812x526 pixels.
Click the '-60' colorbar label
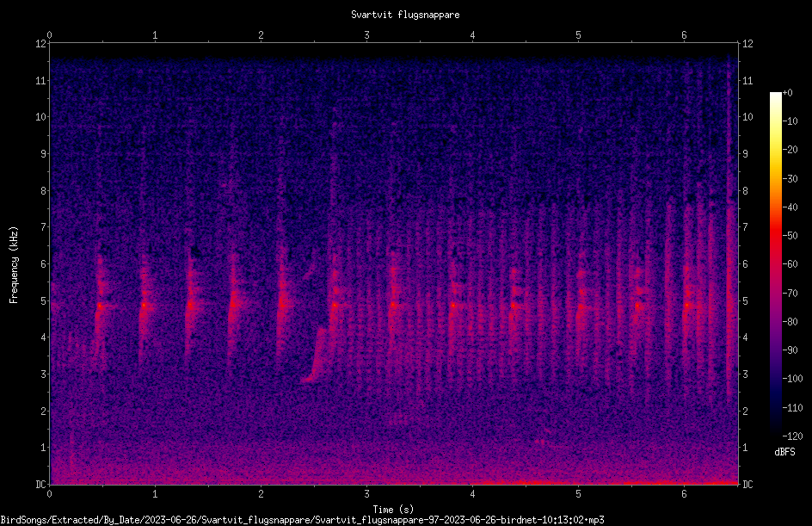(790, 264)
